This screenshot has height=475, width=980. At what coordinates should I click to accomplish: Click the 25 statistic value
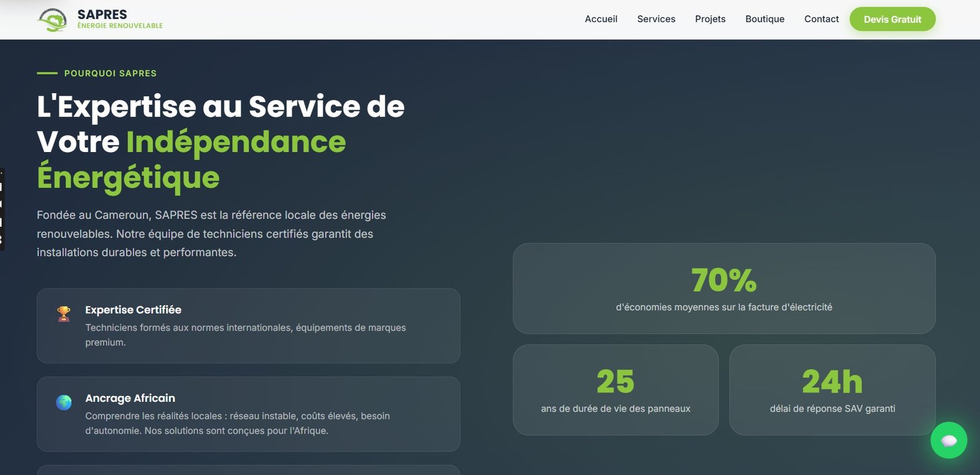click(x=616, y=381)
